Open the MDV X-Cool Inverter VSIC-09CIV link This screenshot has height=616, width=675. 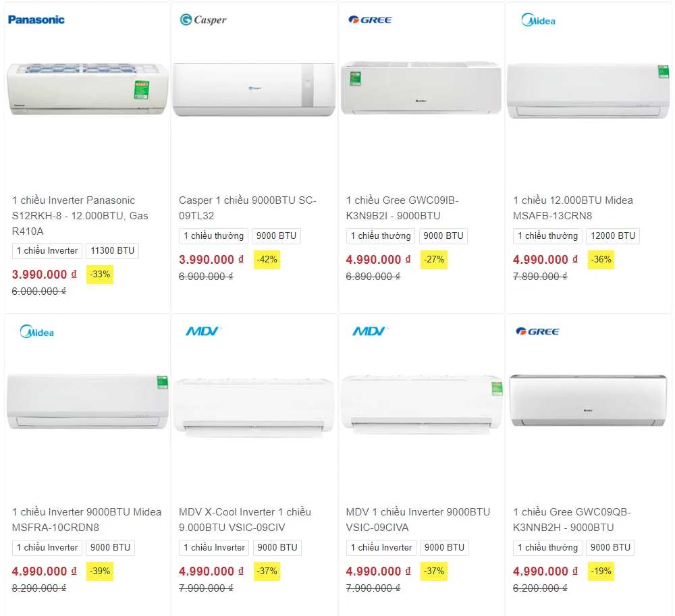pyautogui.click(x=245, y=520)
